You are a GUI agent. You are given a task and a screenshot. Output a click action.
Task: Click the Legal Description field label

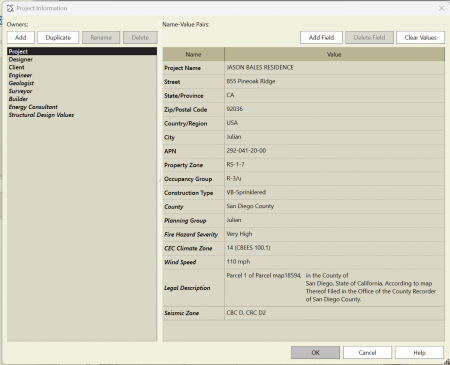click(187, 288)
